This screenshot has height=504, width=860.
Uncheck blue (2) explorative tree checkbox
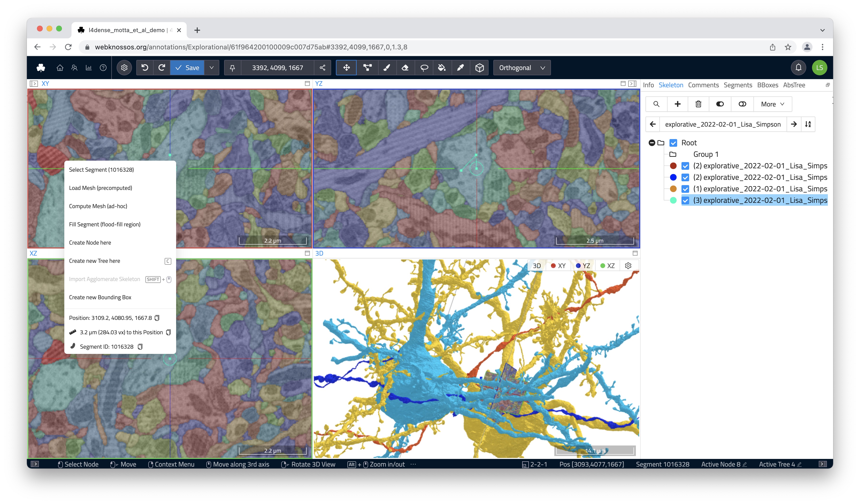pos(685,177)
